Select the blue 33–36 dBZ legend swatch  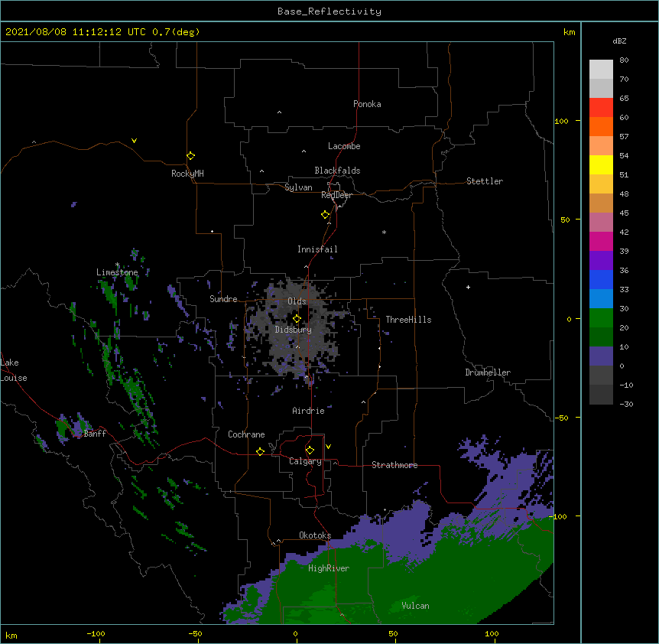(x=601, y=279)
